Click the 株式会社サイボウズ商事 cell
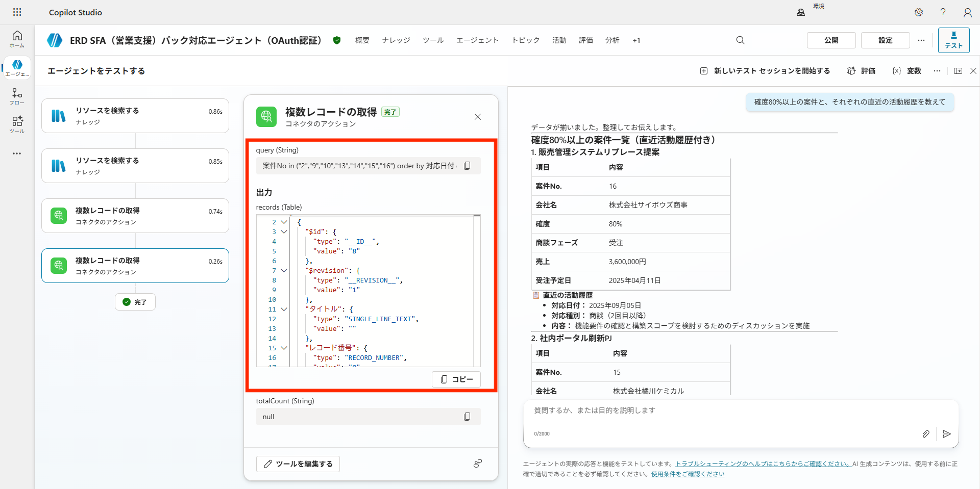 (648, 205)
